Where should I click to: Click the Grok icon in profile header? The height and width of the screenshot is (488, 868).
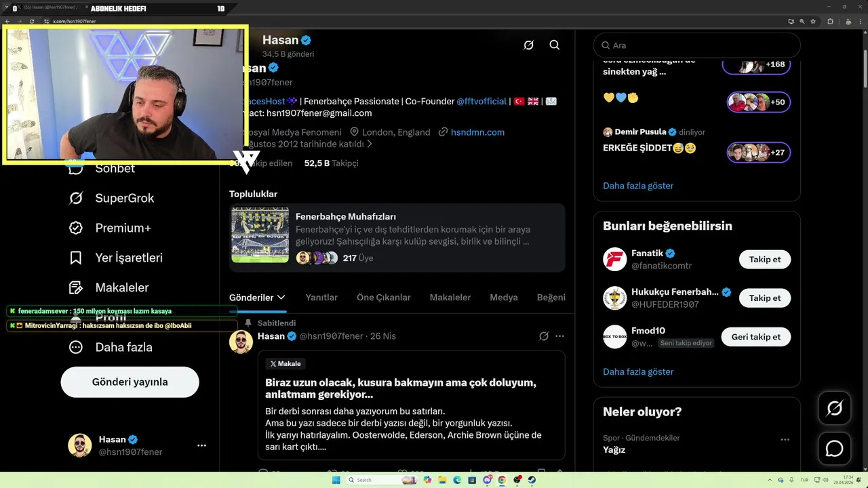click(x=528, y=45)
